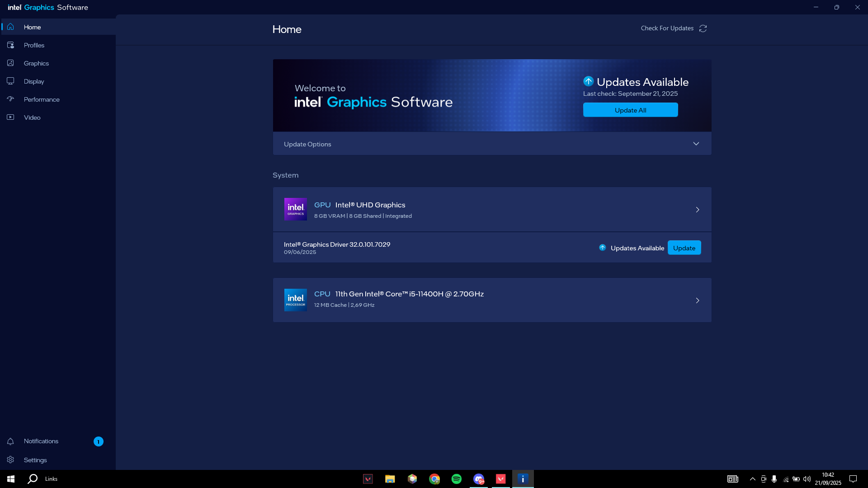Open Spotify from the taskbar
This screenshot has width=868, height=488.
pyautogui.click(x=457, y=479)
